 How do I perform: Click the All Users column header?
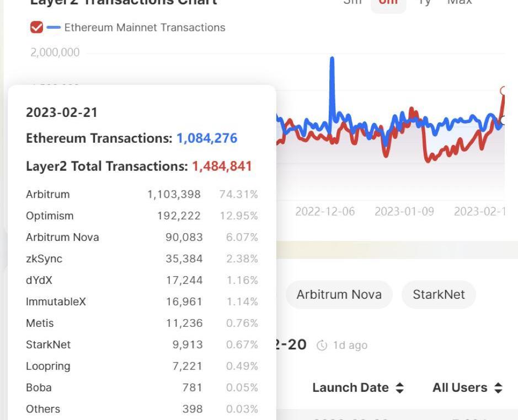[x=460, y=387]
